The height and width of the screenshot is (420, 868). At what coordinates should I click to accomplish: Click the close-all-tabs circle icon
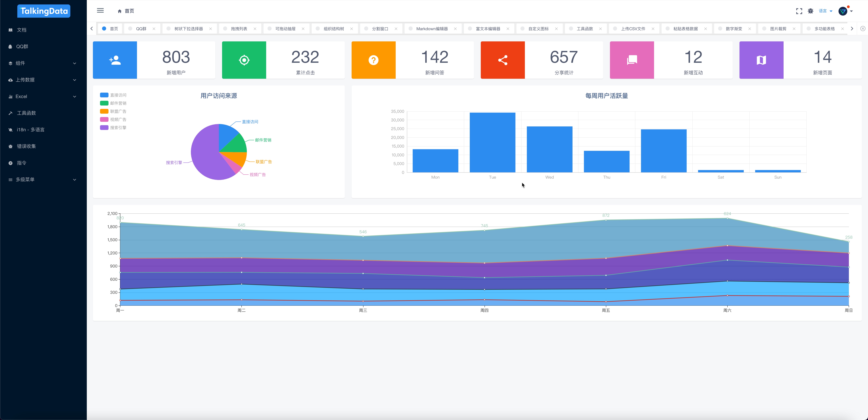tap(863, 29)
